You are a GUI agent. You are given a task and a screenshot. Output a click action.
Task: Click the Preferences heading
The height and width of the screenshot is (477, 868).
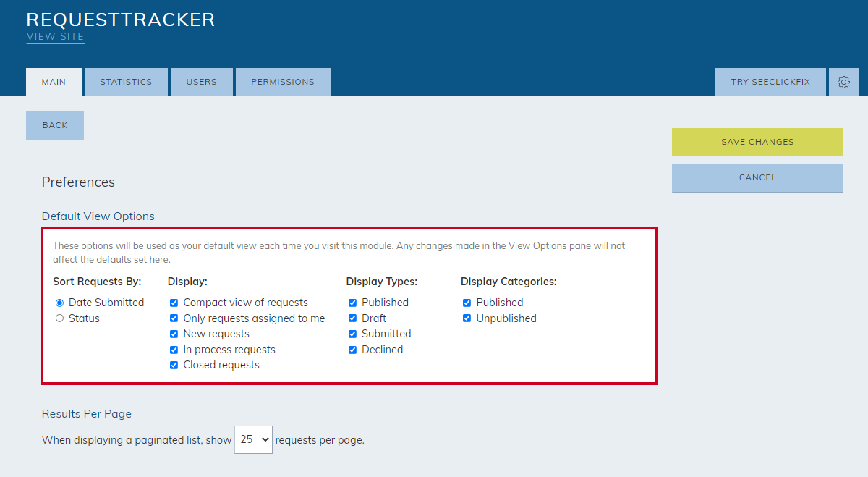78,182
